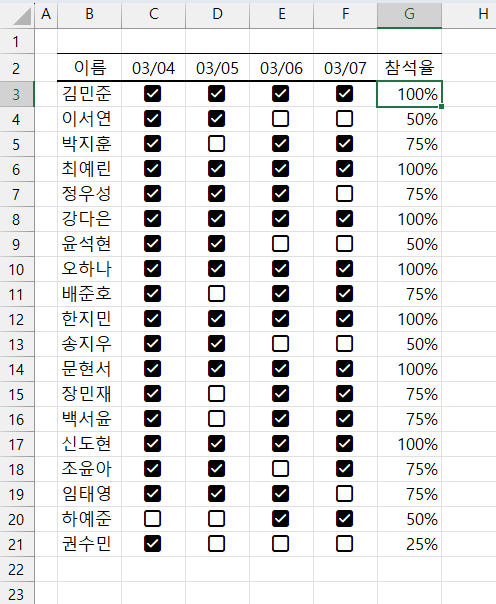This screenshot has height=604, width=496.
Task: Uncheck 신도현's 03/07 attendance checkbox
Action: click(344, 444)
